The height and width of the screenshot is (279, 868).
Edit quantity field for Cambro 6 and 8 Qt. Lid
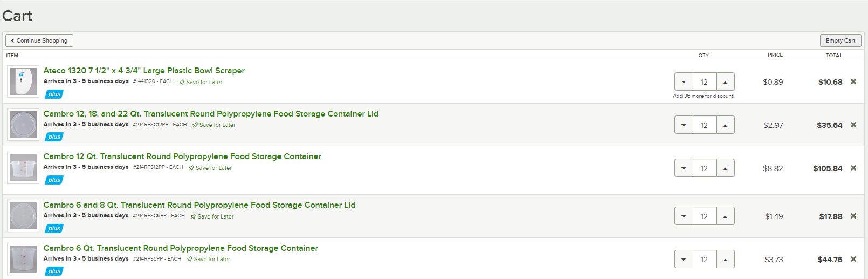point(704,216)
